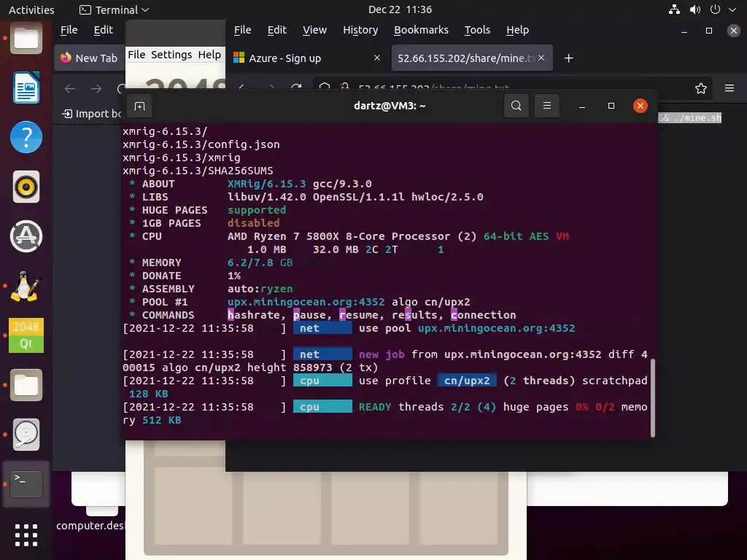Open Tools menu in Firefox
Viewport: 747px width, 560px height.
[477, 30]
